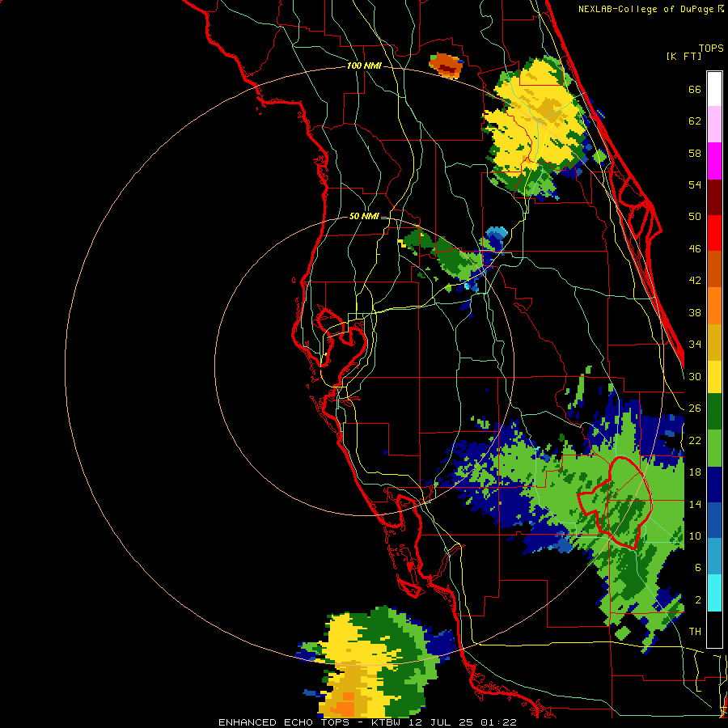Click the "50" legend value

(695, 217)
